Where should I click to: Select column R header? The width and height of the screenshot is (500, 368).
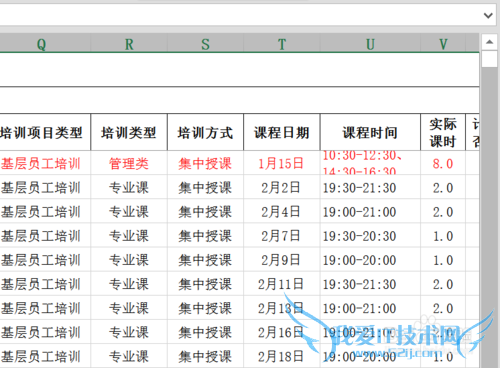(129, 44)
